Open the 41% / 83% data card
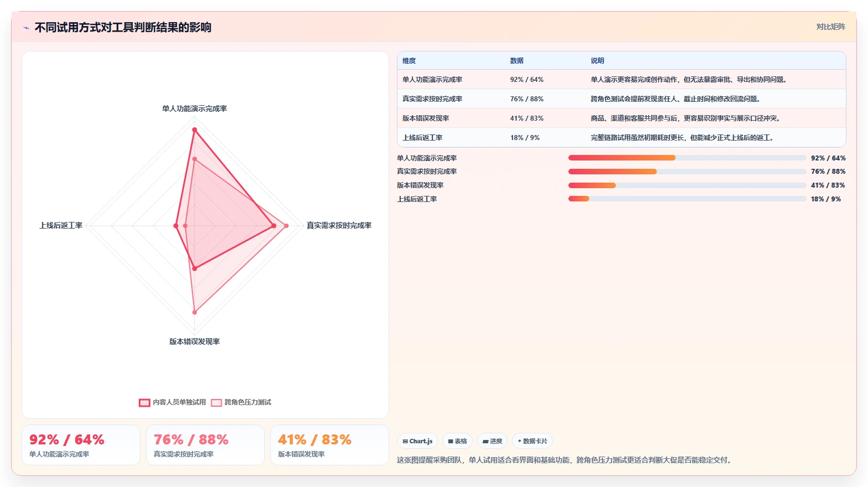The height and width of the screenshot is (487, 868). pos(330,445)
